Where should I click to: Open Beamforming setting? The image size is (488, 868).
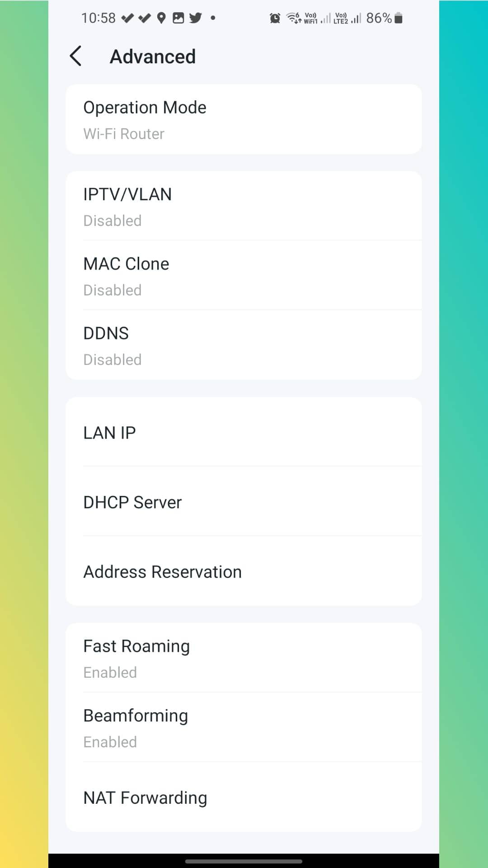pos(244,727)
